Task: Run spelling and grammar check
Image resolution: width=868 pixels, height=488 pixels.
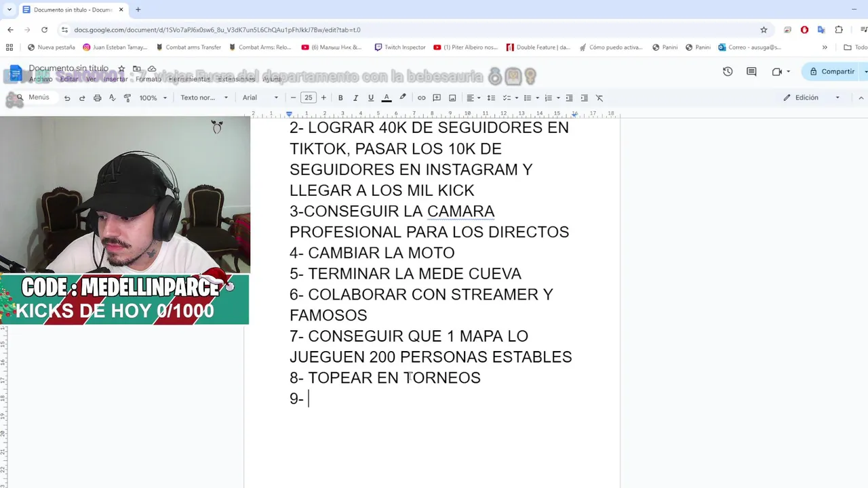Action: [x=112, y=98]
